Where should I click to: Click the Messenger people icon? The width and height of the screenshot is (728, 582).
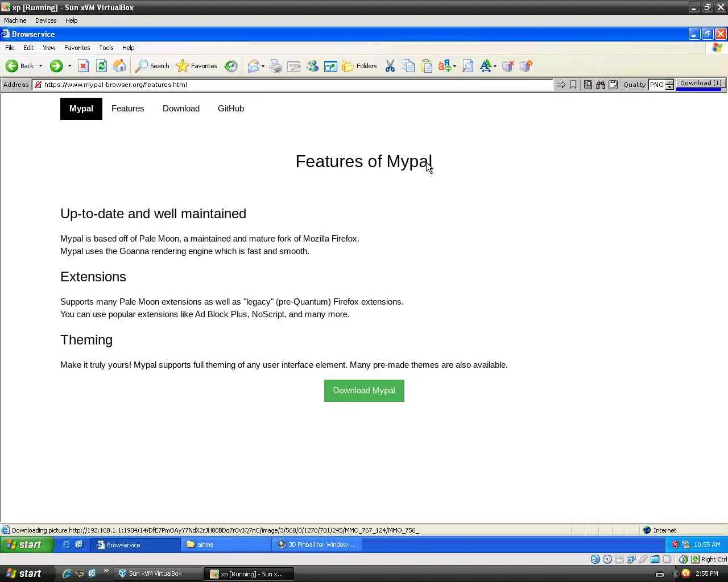tap(312, 66)
